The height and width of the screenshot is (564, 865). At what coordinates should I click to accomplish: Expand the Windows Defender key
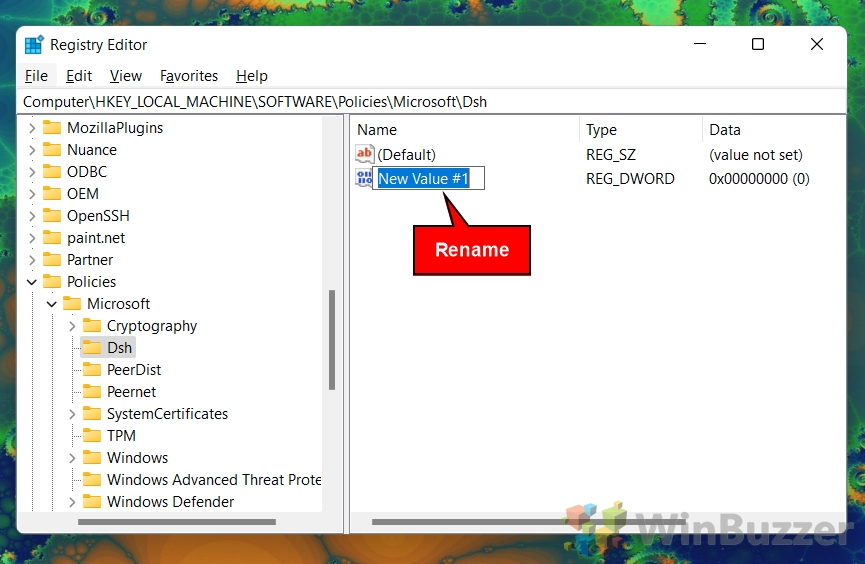click(72, 502)
